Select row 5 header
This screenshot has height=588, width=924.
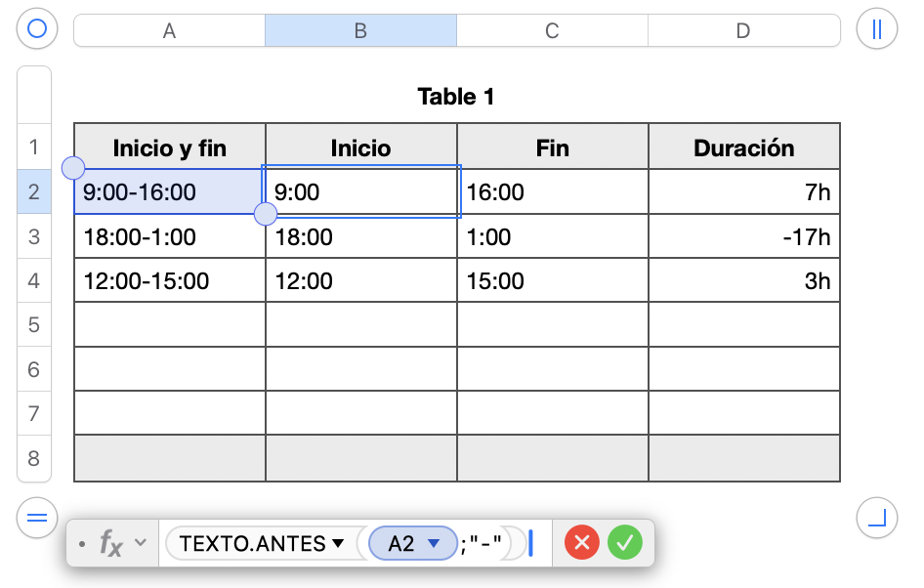click(x=34, y=324)
